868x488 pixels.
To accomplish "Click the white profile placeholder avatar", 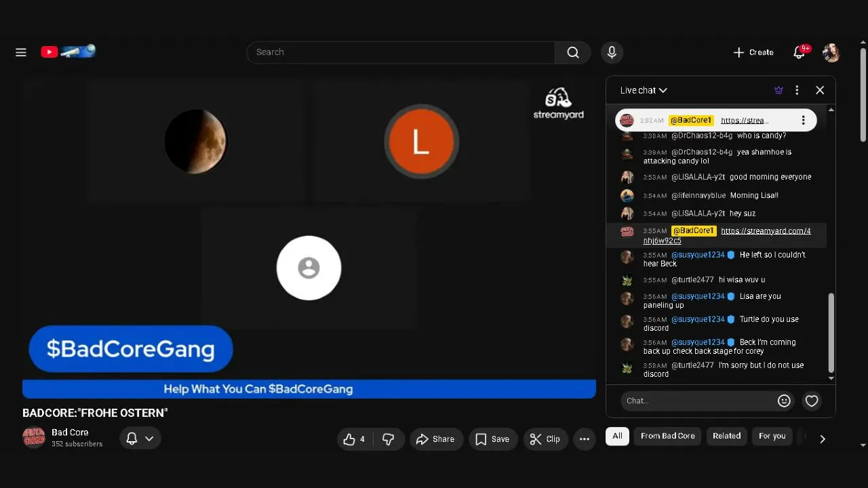I will click(309, 268).
